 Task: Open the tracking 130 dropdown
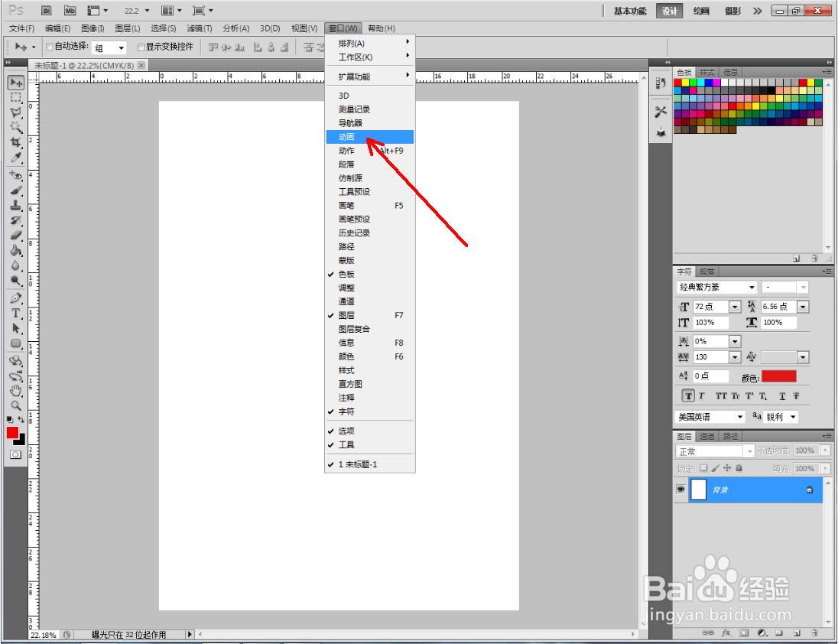[x=734, y=357]
